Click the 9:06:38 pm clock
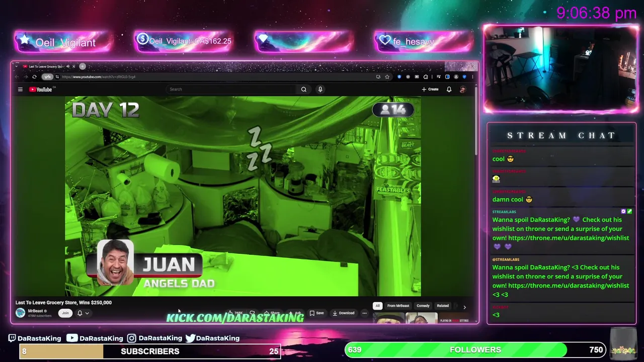Viewport: 644px width, 362px height. (597, 13)
